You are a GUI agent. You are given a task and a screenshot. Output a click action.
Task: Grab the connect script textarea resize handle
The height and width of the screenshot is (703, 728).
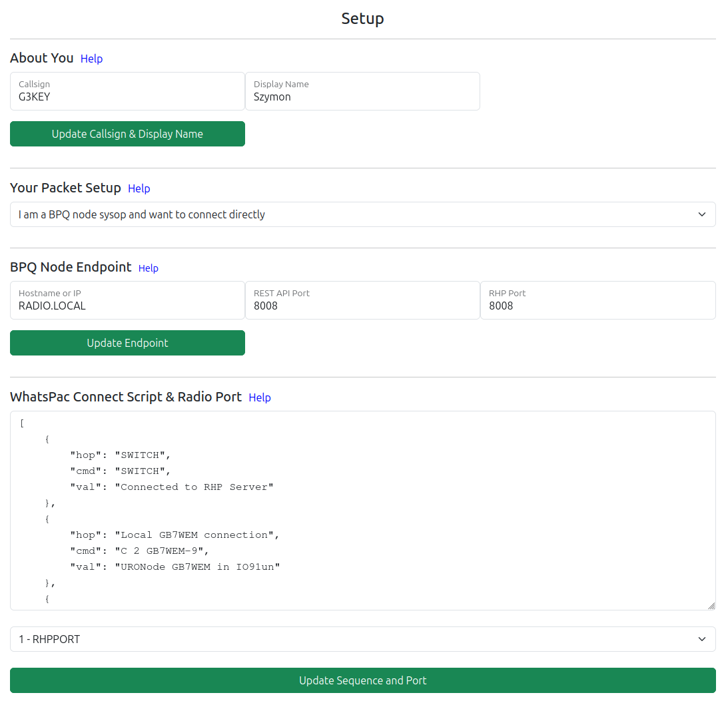(x=711, y=606)
